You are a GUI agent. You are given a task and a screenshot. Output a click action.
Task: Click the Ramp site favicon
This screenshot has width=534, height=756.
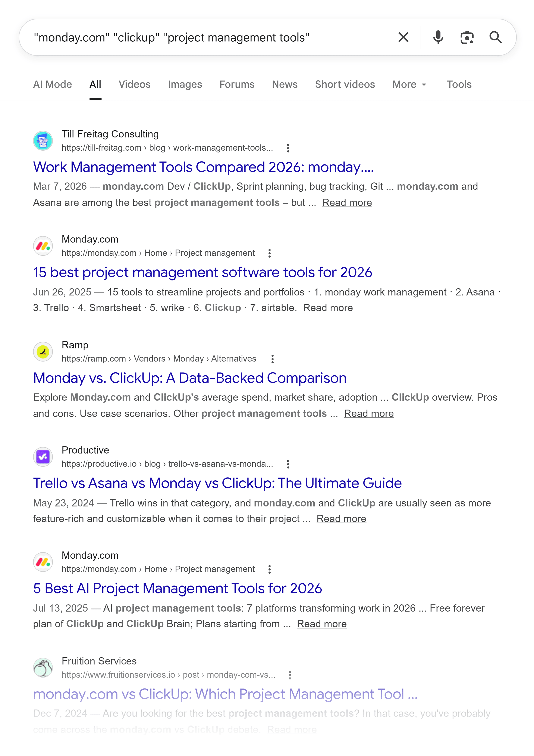[43, 351]
